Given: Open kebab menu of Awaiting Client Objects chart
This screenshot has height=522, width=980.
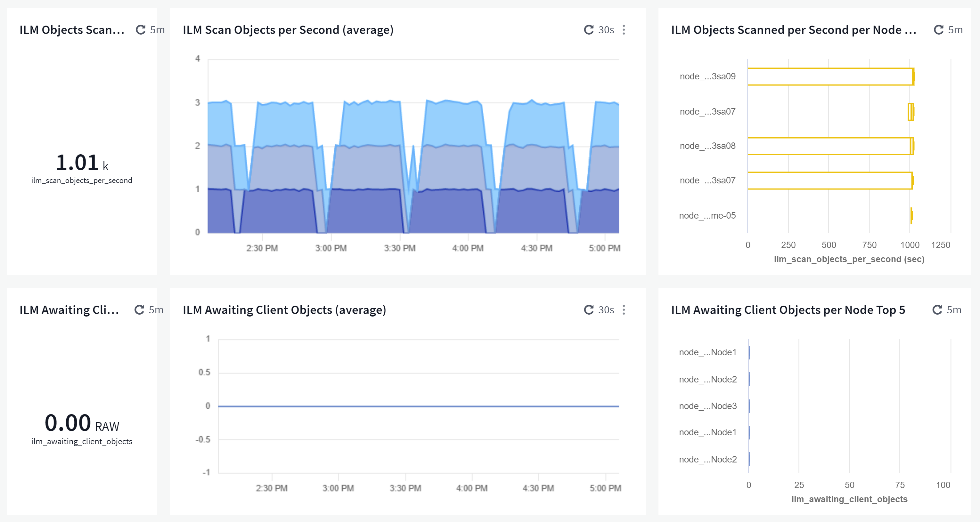Looking at the screenshot, I should point(624,310).
